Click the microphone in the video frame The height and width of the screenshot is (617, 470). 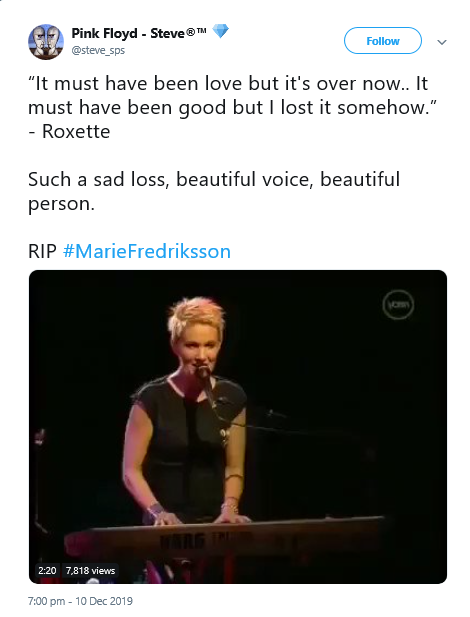tap(204, 371)
